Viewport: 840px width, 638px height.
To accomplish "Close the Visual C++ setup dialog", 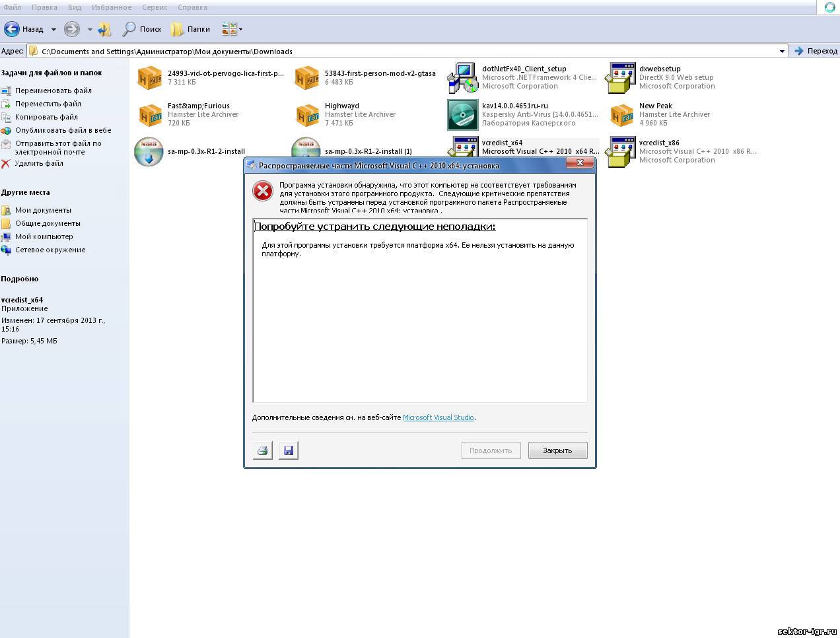I will pos(580,163).
